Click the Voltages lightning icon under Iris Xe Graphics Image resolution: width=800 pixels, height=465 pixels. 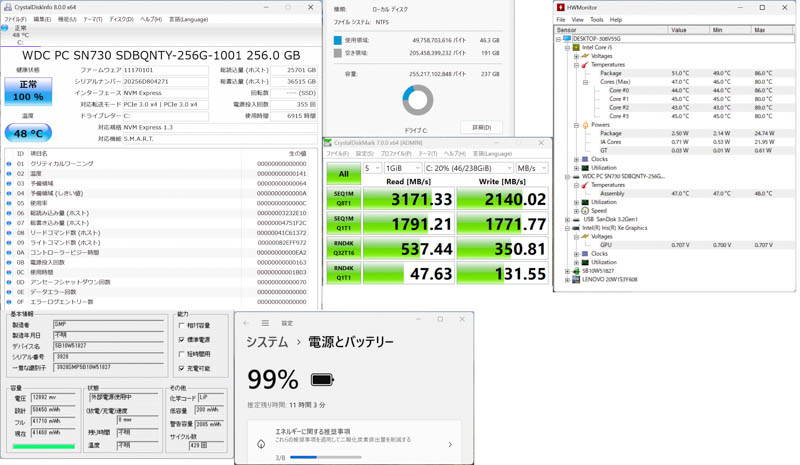click(585, 237)
